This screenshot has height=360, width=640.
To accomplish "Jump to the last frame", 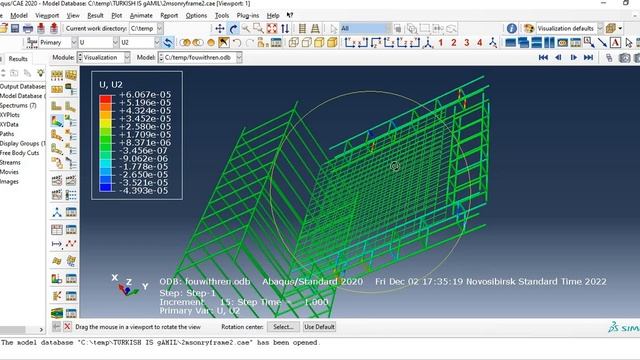I will [x=588, y=58].
